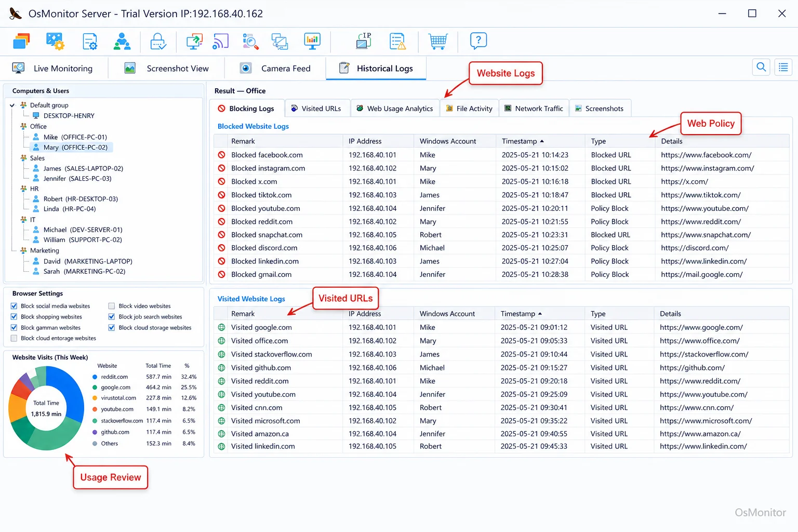Toggle Block cloud storage websites checkbox

point(112,327)
